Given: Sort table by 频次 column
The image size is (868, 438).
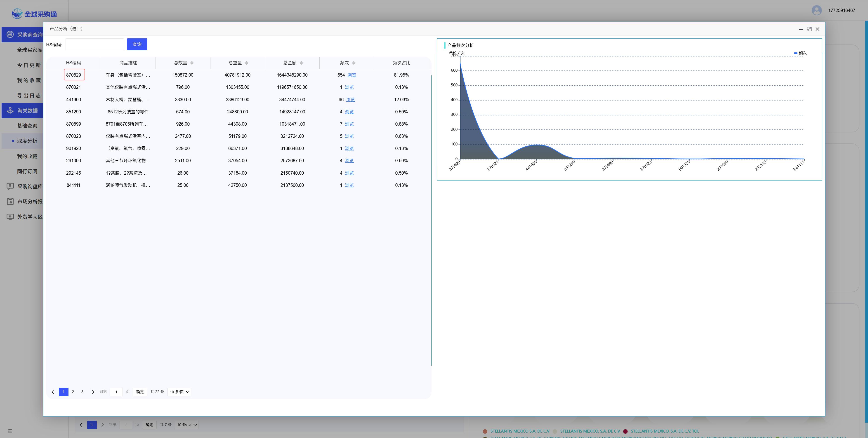Looking at the screenshot, I should coord(354,63).
